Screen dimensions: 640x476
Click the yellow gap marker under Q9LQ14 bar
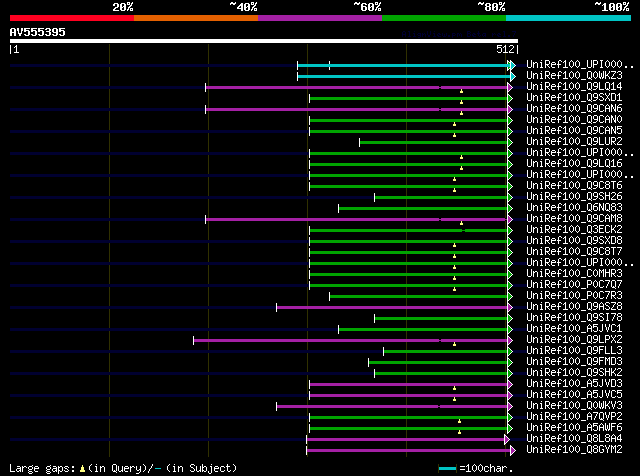pos(462,91)
